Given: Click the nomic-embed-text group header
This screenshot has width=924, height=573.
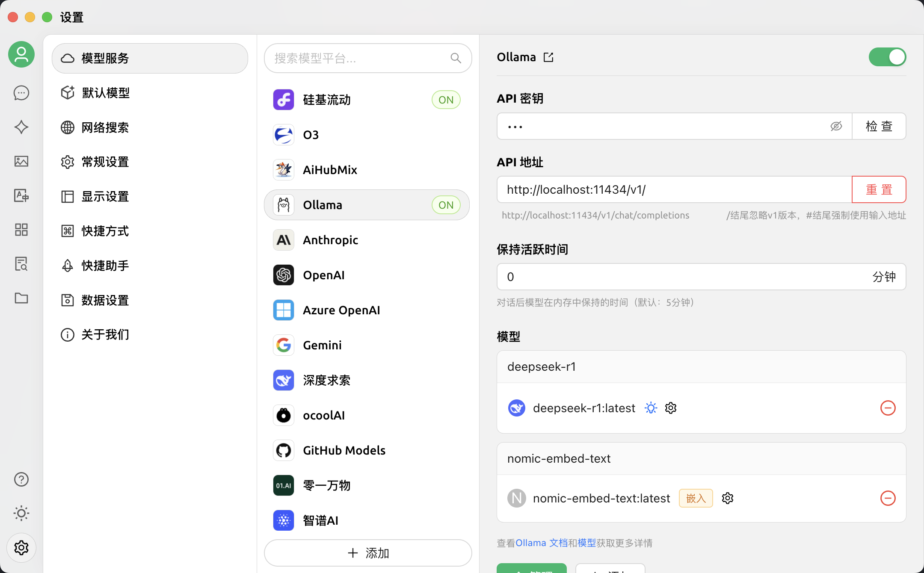Looking at the screenshot, I should pyautogui.click(x=702, y=459).
